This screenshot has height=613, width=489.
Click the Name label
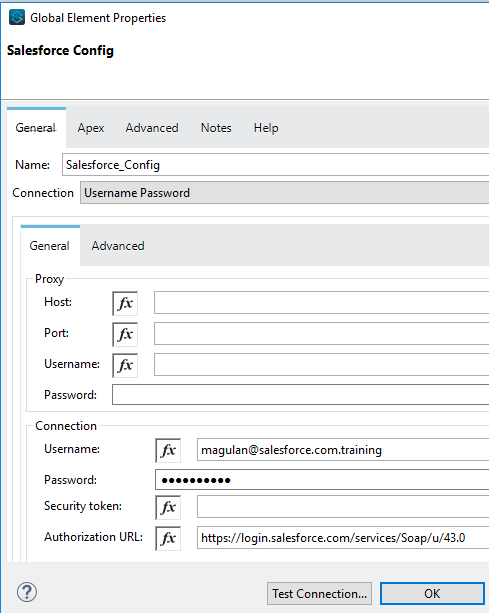coord(32,165)
